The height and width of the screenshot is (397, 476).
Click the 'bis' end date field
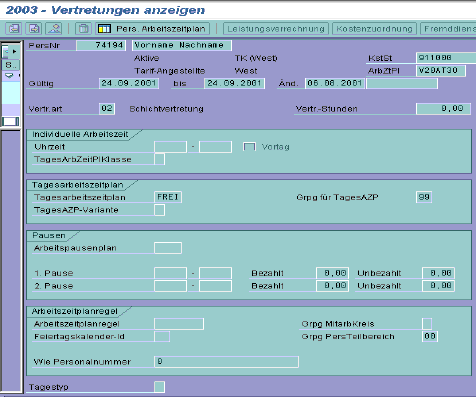234,83
